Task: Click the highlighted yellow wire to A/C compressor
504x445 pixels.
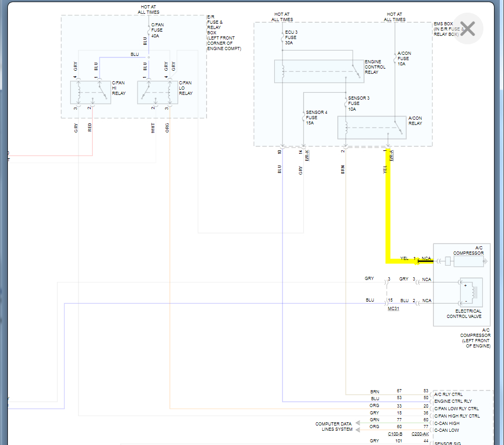Action: pos(388,206)
